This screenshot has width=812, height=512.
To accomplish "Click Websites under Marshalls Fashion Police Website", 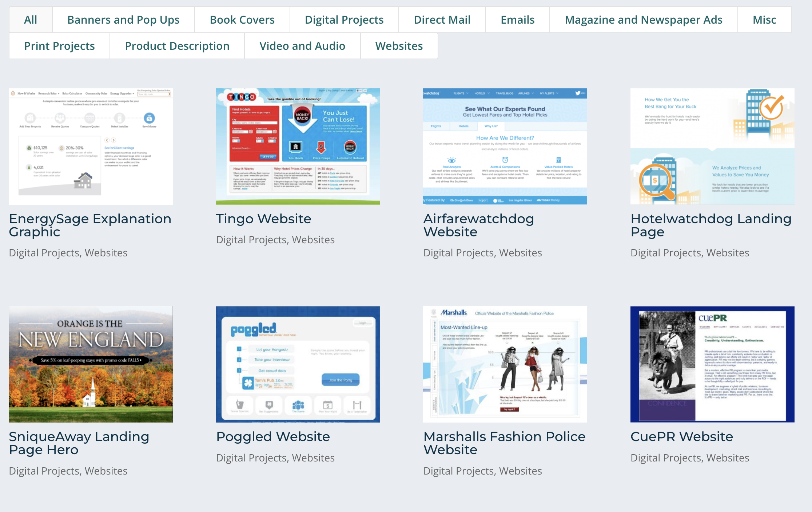I will (x=521, y=471).
